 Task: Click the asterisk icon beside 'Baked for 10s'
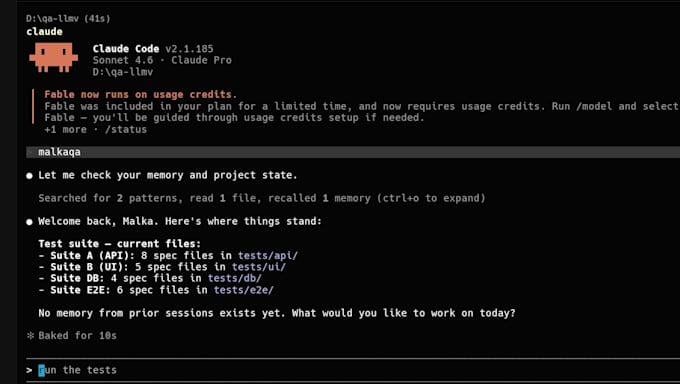[30, 335]
